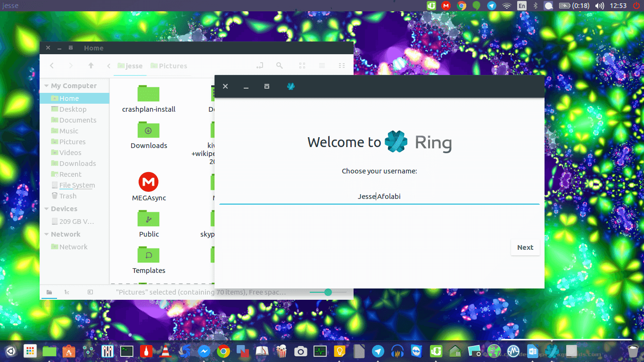This screenshot has width=644, height=362.
Task: Open the En keyboard layout indicator
Action: click(521, 6)
